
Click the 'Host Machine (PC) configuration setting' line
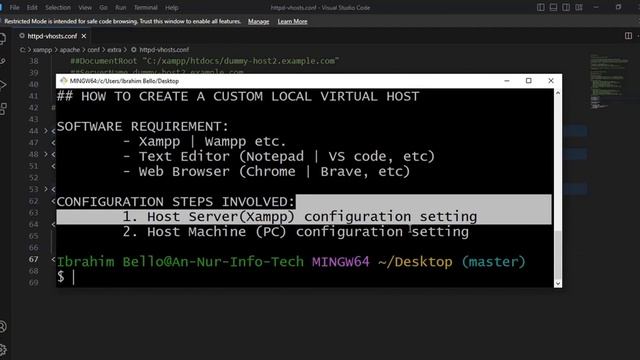296,232
